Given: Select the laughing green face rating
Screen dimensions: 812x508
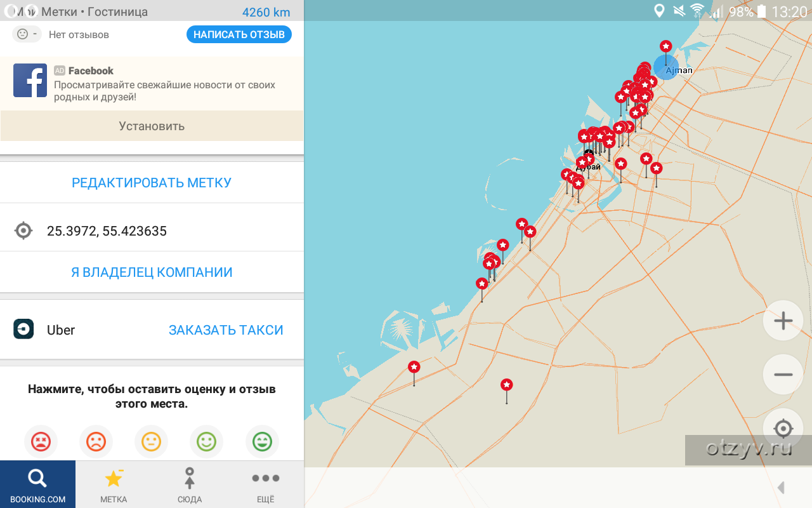Looking at the screenshot, I should 262,441.
